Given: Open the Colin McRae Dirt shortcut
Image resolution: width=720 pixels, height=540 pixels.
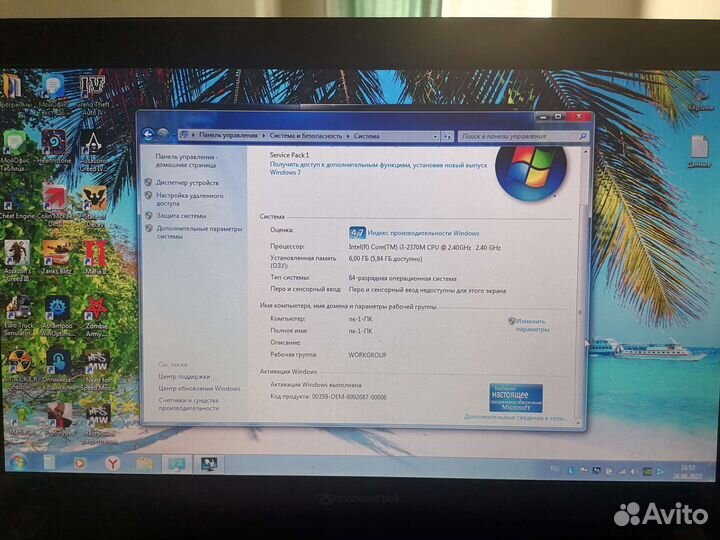Looking at the screenshot, I should click(x=54, y=204).
